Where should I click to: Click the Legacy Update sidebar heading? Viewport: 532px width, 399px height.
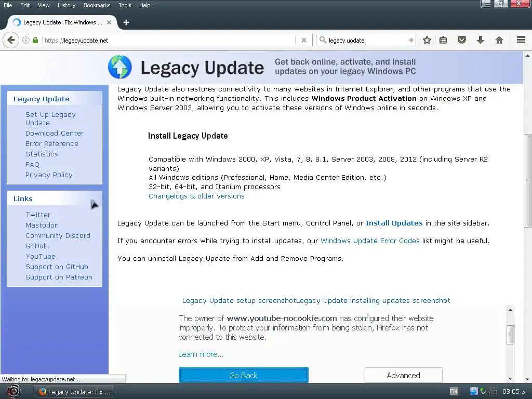tap(42, 99)
